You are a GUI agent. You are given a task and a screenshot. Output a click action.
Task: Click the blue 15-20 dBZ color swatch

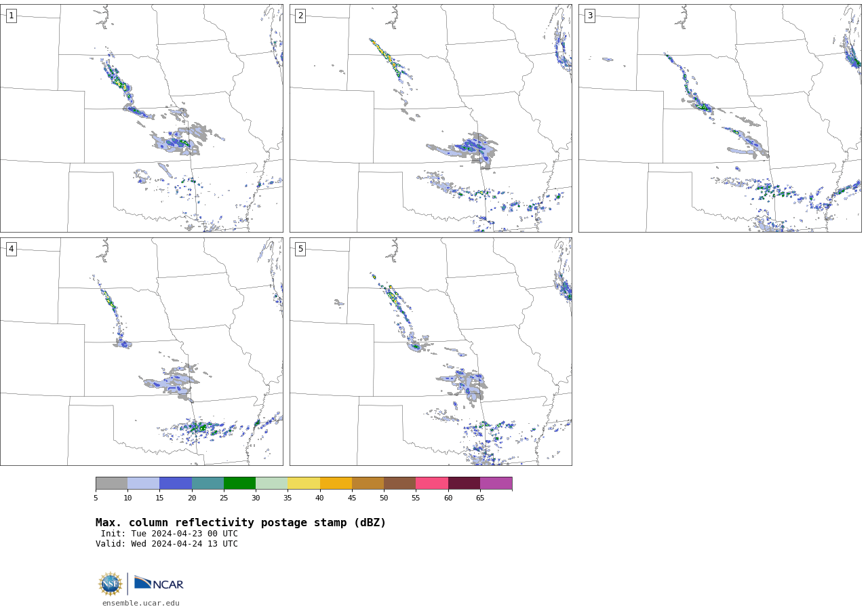coord(176,484)
